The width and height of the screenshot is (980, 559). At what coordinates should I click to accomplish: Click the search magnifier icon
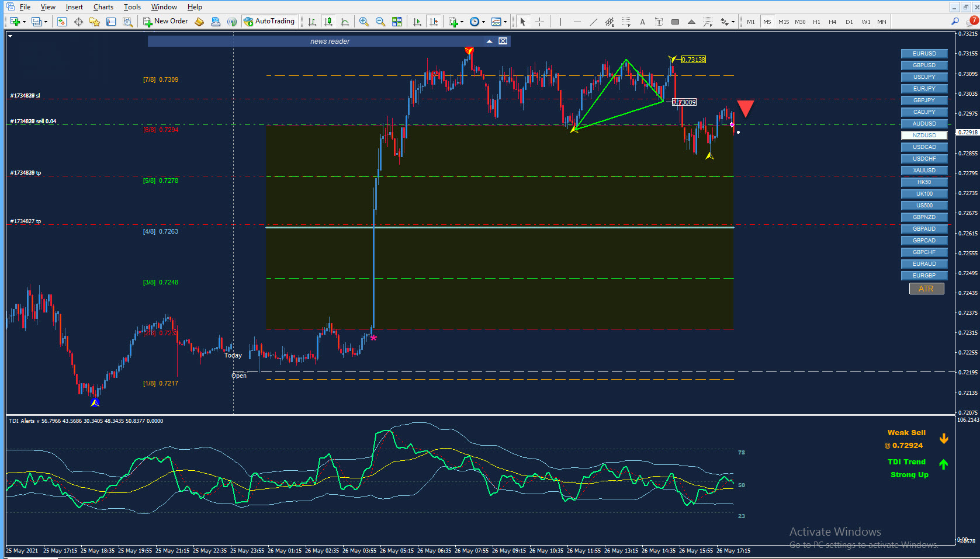955,22
